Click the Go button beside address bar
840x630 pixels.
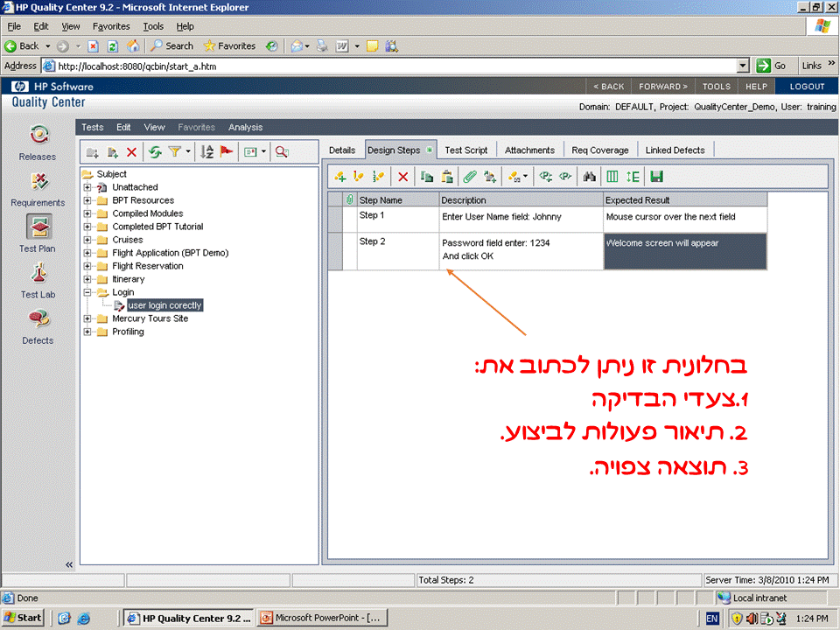[x=771, y=66]
